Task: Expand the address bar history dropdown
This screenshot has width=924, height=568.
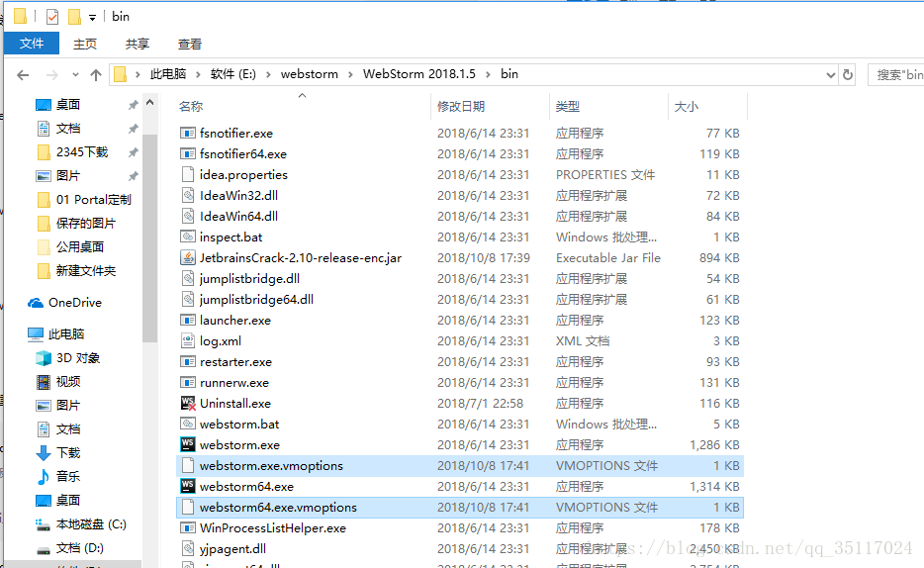Action: 831,75
